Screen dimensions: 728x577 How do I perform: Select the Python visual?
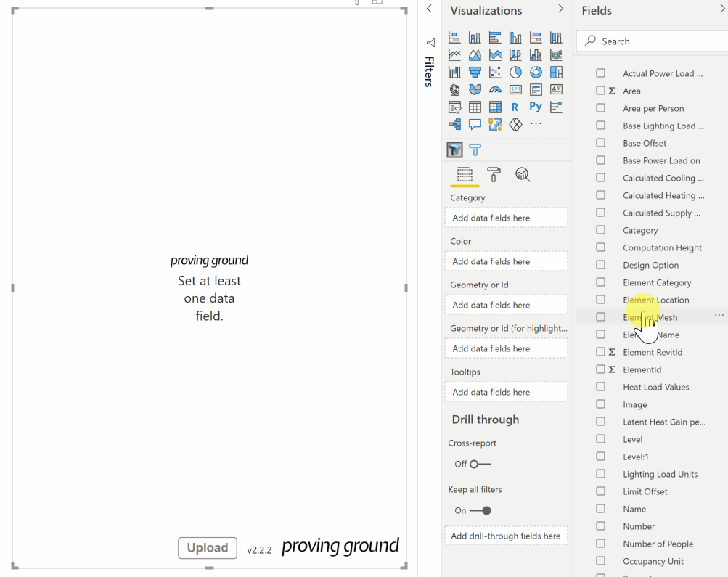click(536, 107)
